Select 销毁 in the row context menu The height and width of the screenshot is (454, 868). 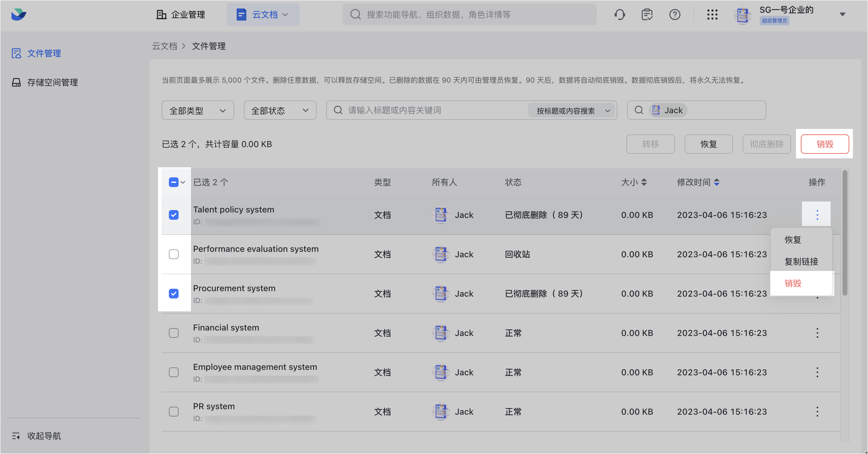point(802,283)
